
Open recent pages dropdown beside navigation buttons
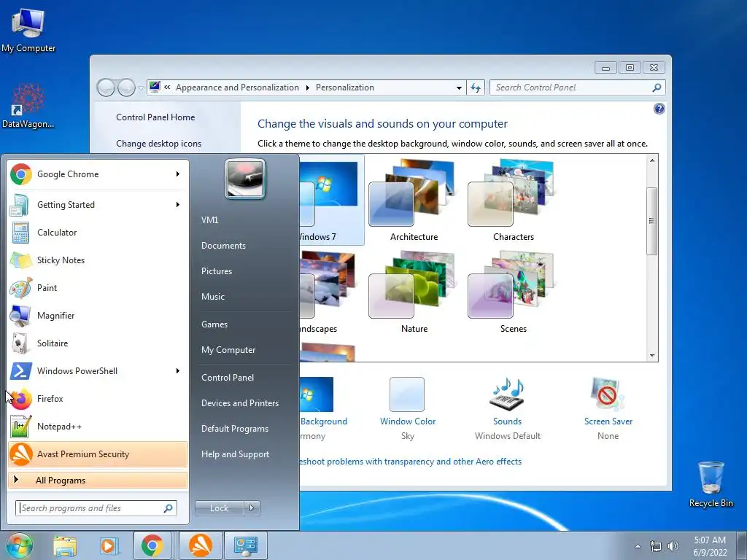pos(141,88)
